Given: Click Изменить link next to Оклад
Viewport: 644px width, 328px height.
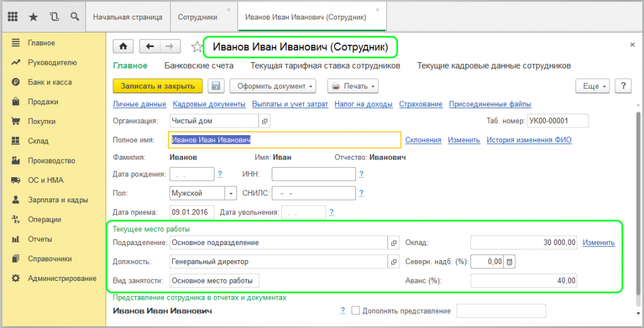Looking at the screenshot, I should (598, 243).
